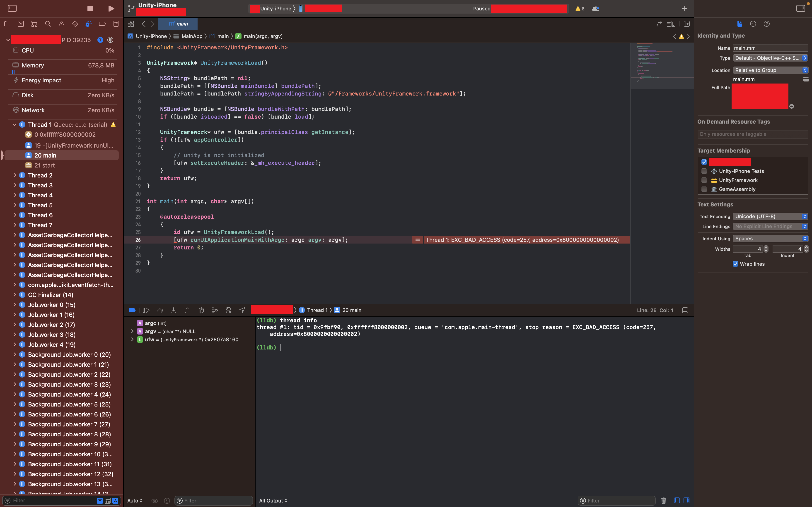
Task: Enable Unity-iPhone Tests target membership checkbox
Action: coord(704,171)
